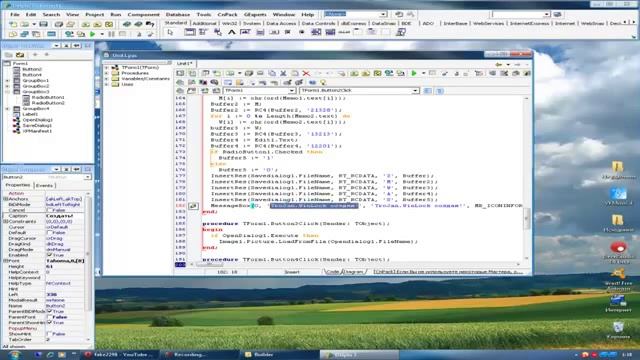Toggle the ParentShowHint property checkbox
This screenshot has height=360, width=640.
click(49, 322)
